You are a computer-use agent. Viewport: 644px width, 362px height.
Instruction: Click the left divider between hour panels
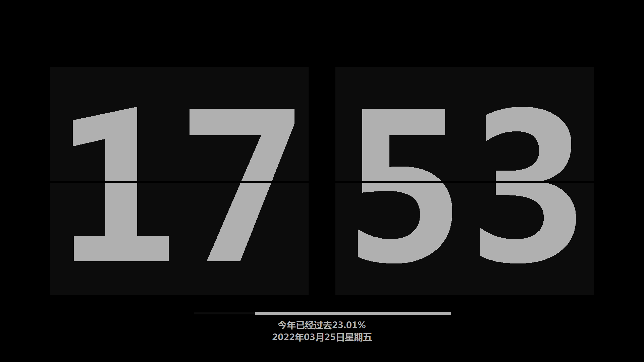click(x=179, y=181)
